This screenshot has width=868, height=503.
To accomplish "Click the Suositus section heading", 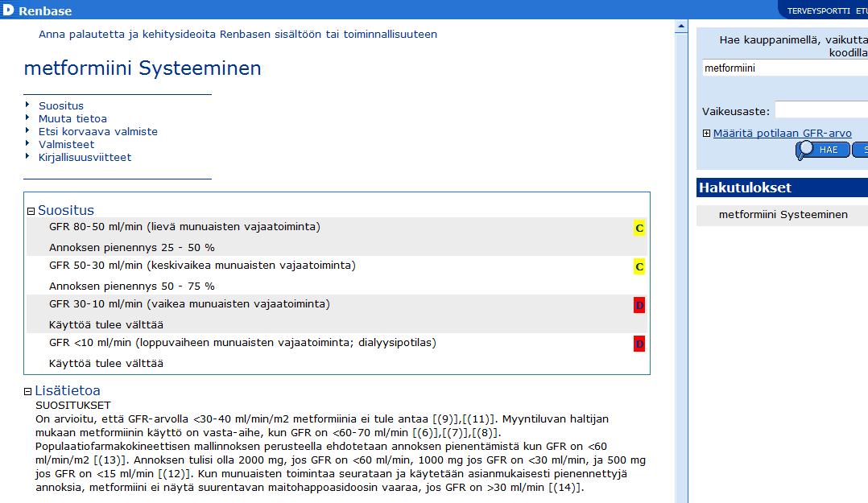I will pos(66,210).
